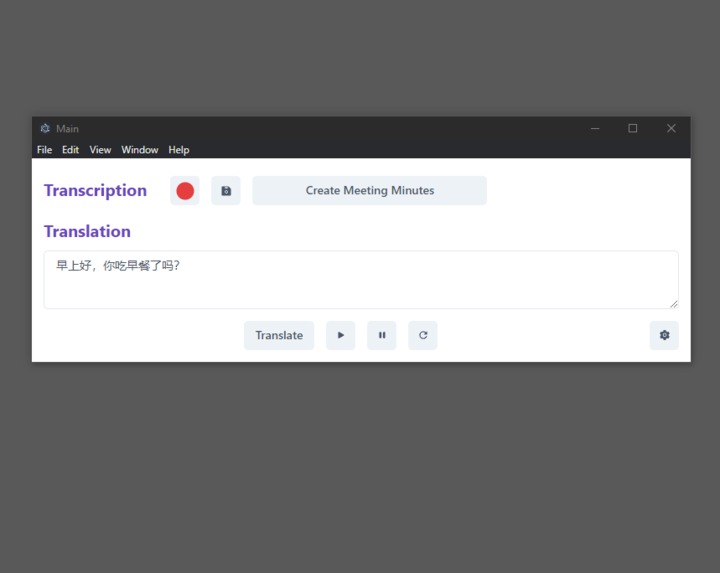Open the View menu
Viewport: 720px width, 573px height.
click(x=100, y=150)
